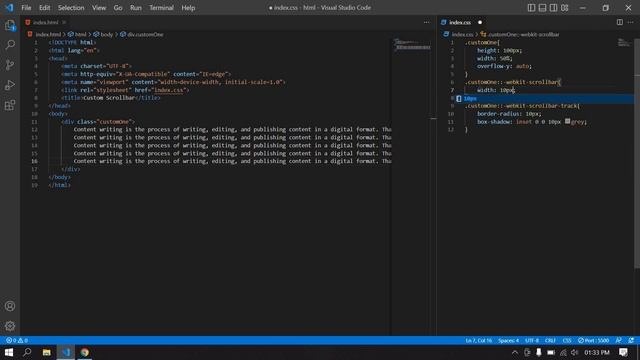Click the Visual Studio Code taskbar icon
Screen dimensions: 640x360
coord(66,352)
